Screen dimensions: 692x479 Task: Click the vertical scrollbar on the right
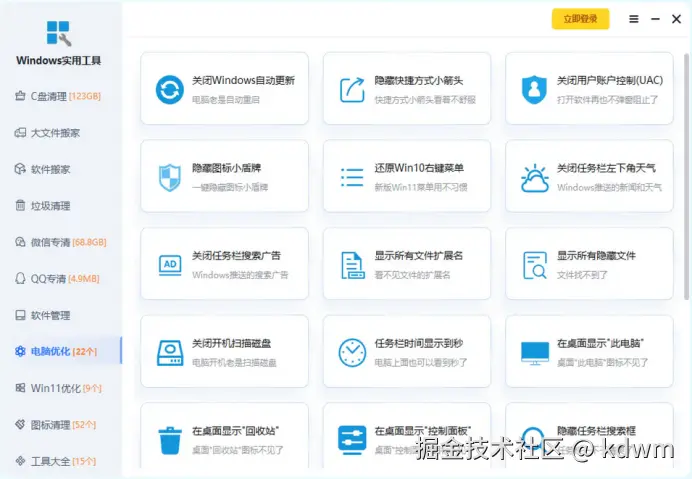click(x=686, y=177)
